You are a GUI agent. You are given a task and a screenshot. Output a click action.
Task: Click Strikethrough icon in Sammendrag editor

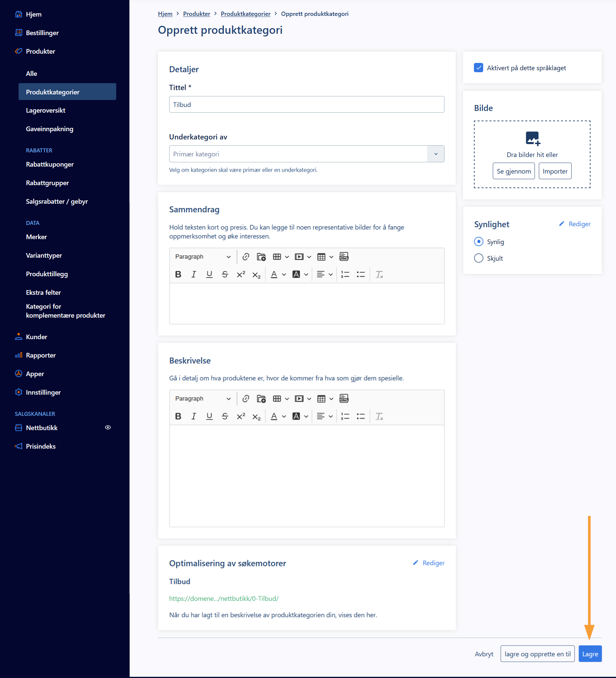pyautogui.click(x=225, y=275)
